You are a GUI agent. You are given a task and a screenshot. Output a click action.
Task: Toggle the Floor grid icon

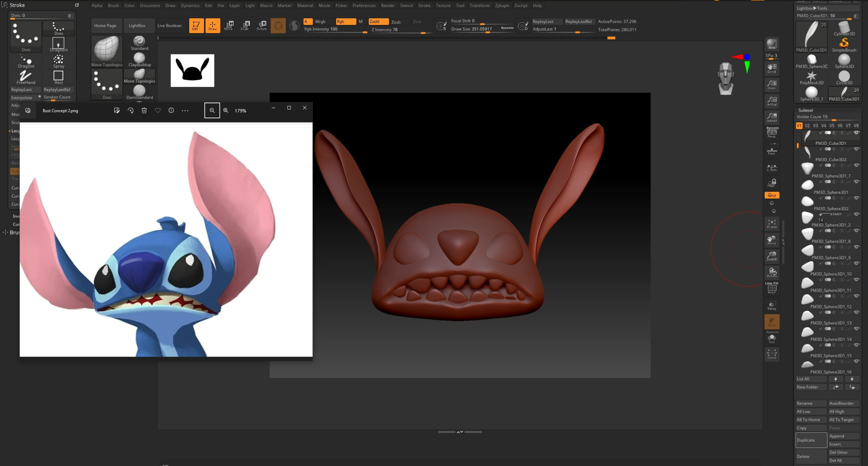(x=772, y=151)
